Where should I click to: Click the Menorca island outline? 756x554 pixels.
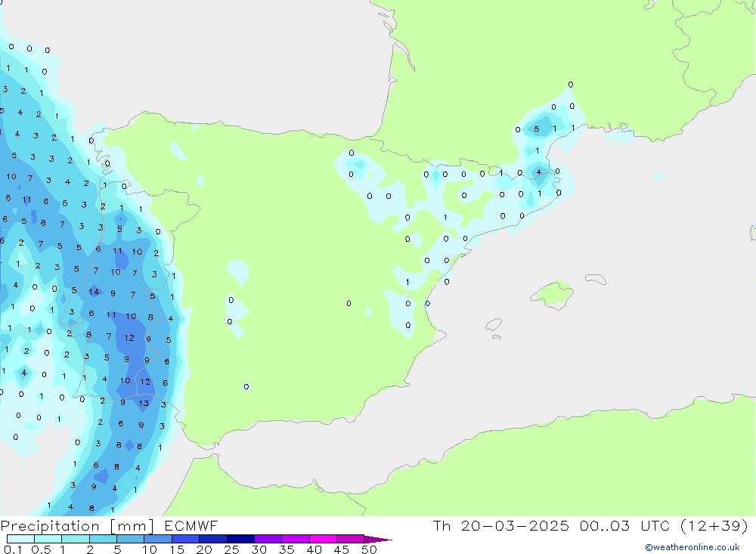(x=596, y=279)
